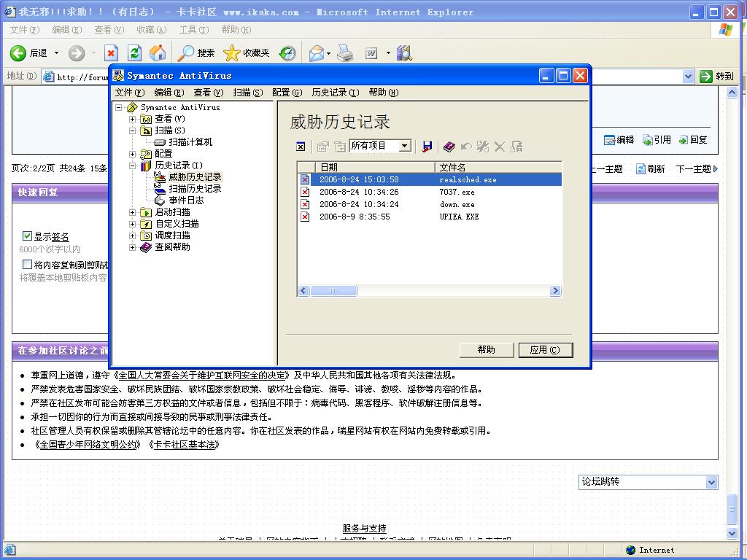Check the 将内容复制到剪贴板 checkbox

[27, 264]
